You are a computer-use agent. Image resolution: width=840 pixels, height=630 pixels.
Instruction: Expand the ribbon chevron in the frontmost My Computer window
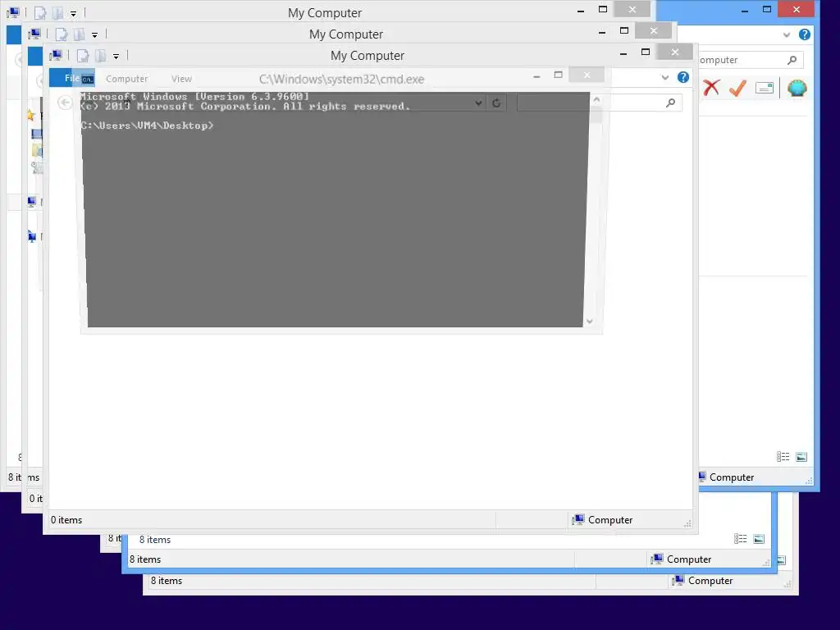click(664, 78)
